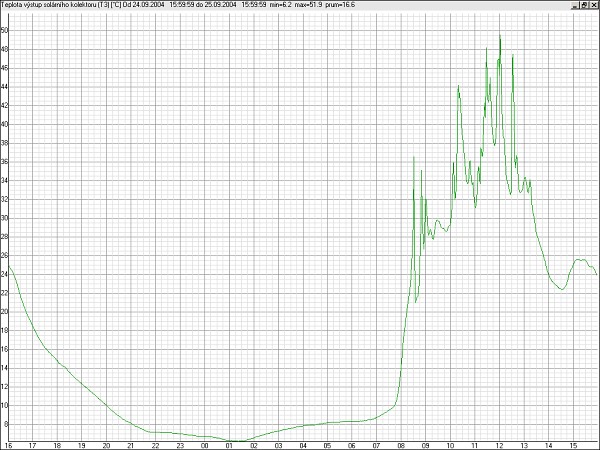Click the hour 12 label on time axis
600x450 pixels.
click(500, 445)
